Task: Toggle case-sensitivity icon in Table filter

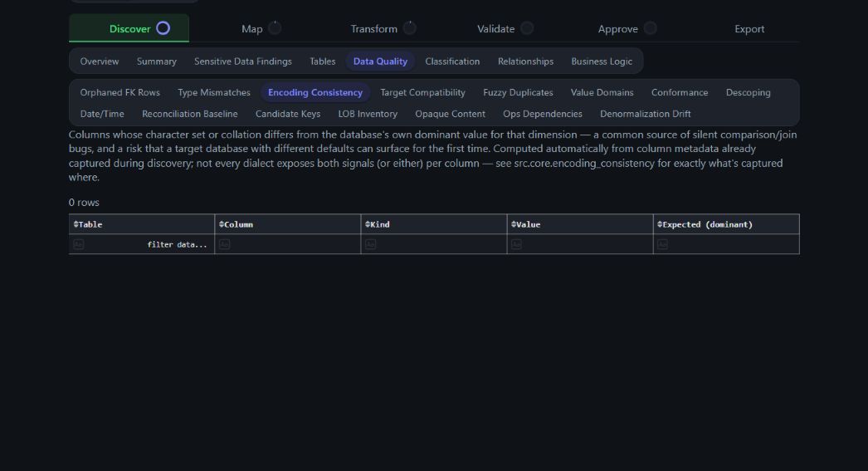Action: click(79, 244)
